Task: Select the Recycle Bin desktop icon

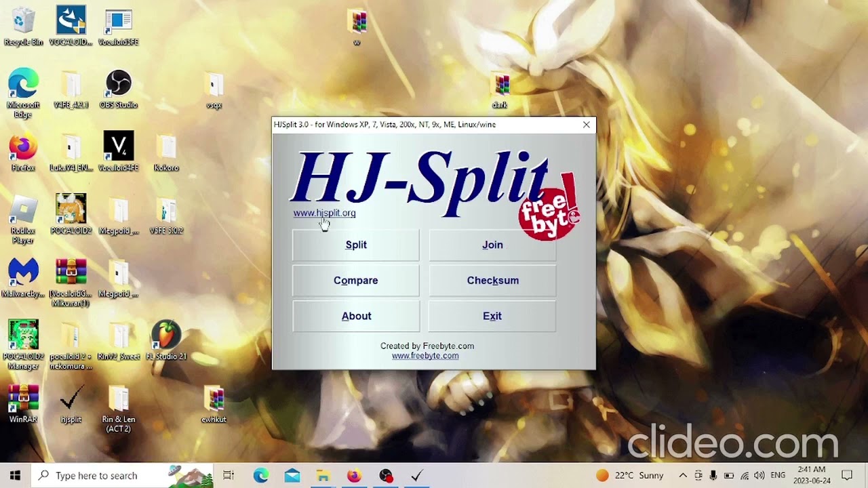Action: (23, 27)
